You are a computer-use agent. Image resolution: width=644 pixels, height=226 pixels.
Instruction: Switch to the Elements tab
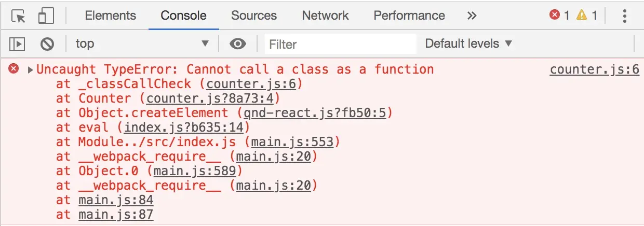click(111, 16)
